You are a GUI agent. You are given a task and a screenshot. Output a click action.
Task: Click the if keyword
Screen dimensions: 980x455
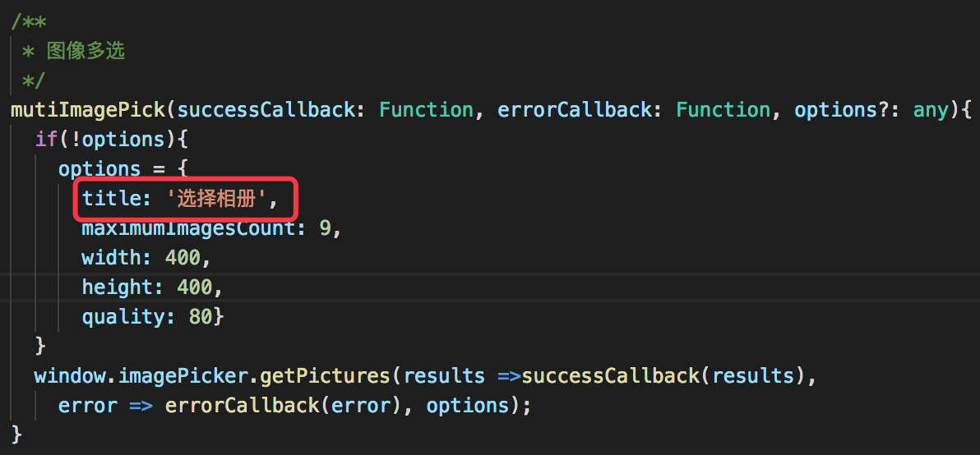coord(46,139)
